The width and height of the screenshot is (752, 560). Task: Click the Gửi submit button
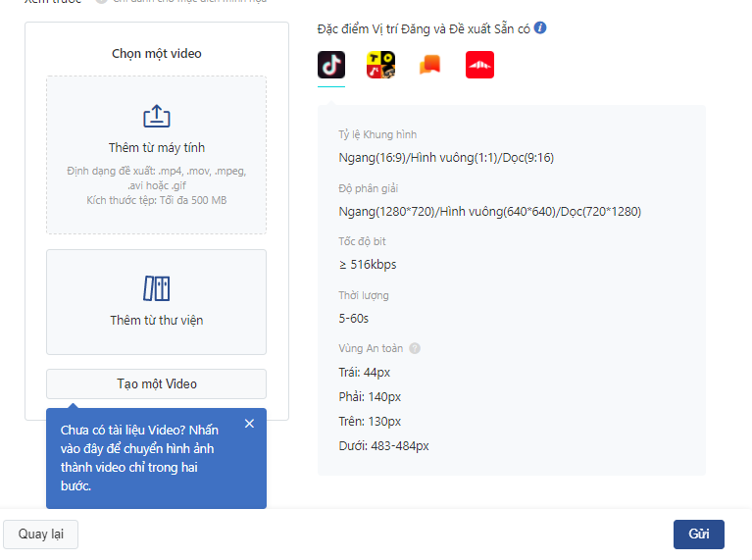[x=699, y=535]
